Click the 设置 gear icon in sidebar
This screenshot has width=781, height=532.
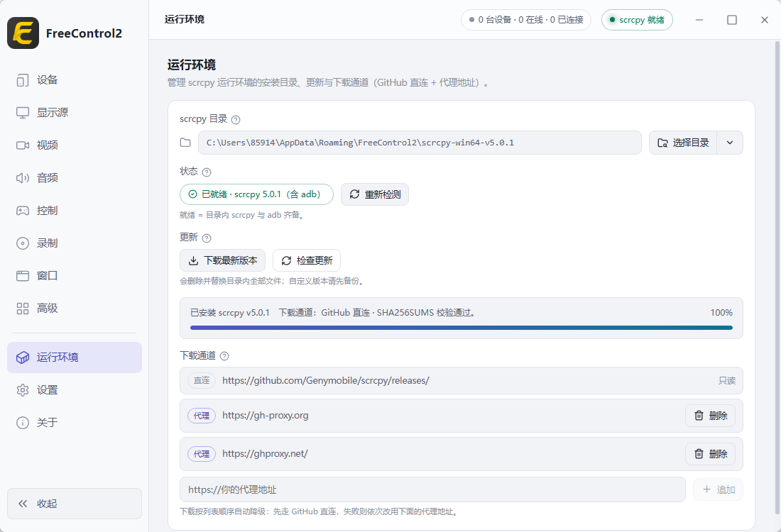23,390
